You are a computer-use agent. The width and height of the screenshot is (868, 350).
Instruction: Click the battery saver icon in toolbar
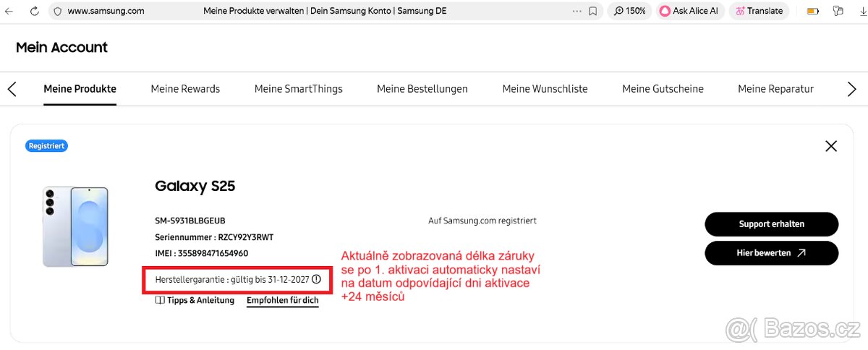pyautogui.click(x=813, y=12)
